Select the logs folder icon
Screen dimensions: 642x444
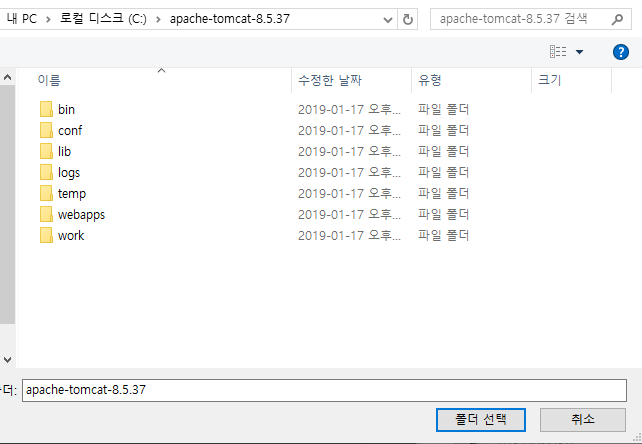[46, 172]
